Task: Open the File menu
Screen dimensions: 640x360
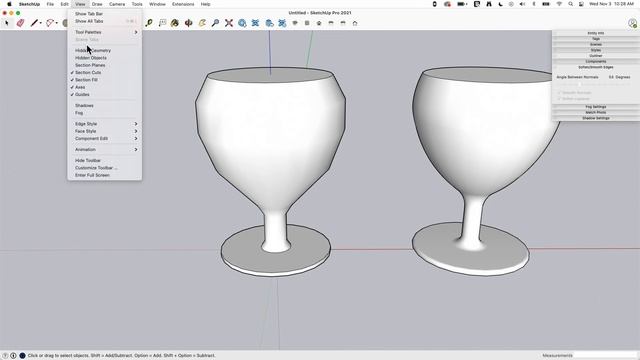Action: 50,4
